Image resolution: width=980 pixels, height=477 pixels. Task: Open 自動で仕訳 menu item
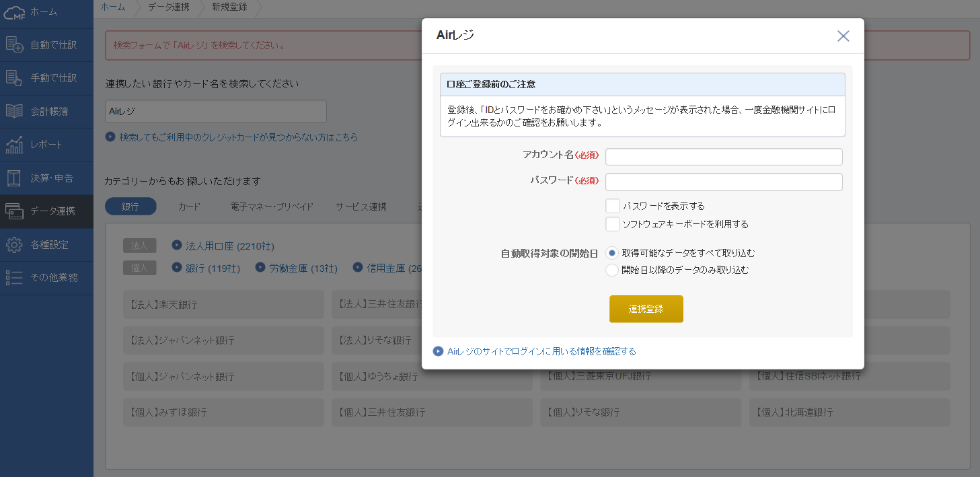46,45
